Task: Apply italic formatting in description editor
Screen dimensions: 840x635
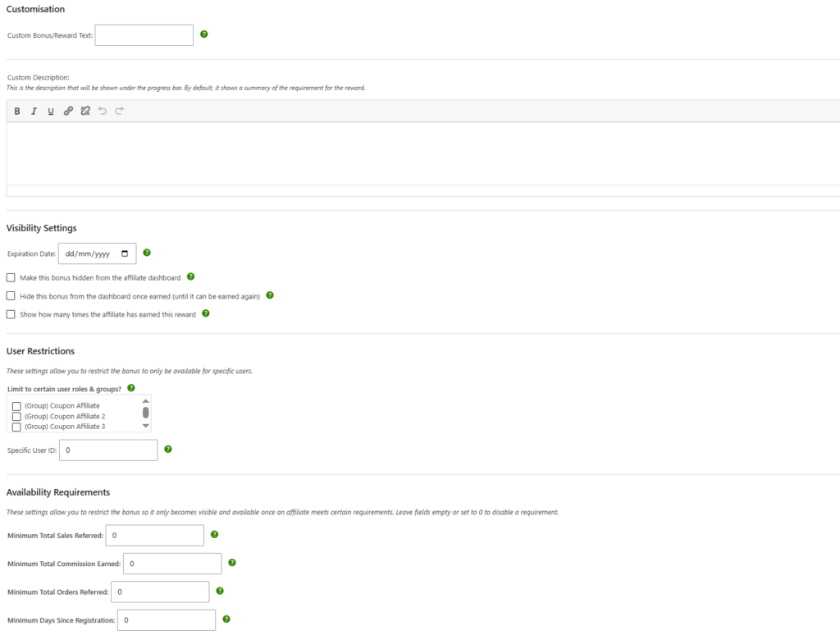Action: (34, 111)
